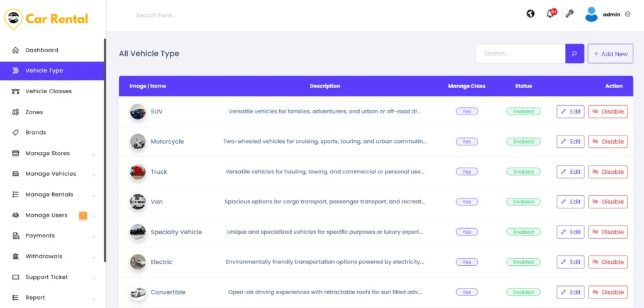Disable the Truck vehicle type

(x=608, y=172)
